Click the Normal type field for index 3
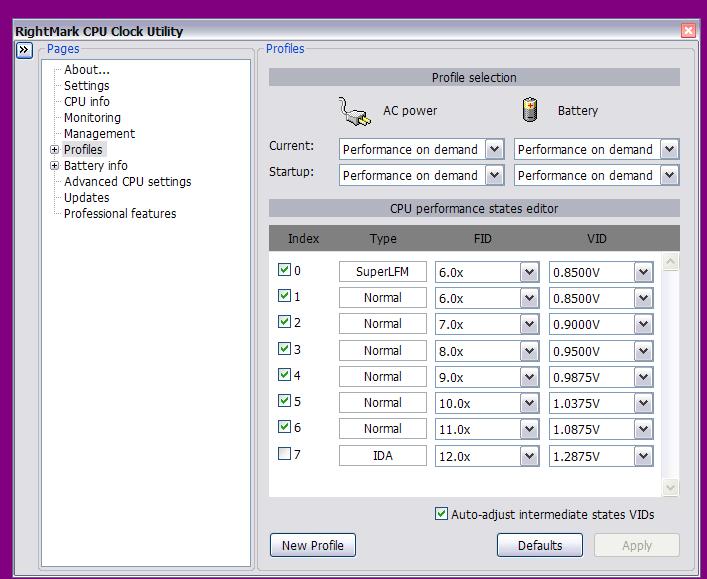The width and height of the screenshot is (707, 579). click(x=382, y=350)
